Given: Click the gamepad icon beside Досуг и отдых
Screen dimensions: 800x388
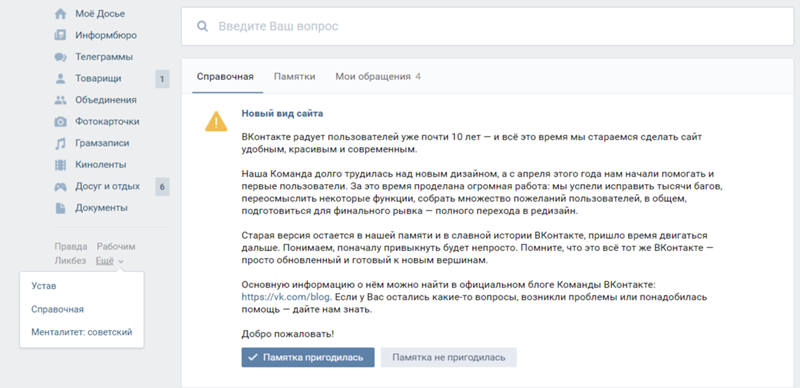Looking at the screenshot, I should (60, 187).
